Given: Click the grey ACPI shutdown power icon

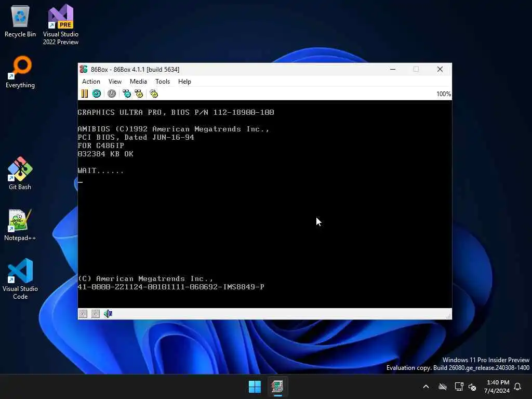Looking at the screenshot, I should [112, 94].
